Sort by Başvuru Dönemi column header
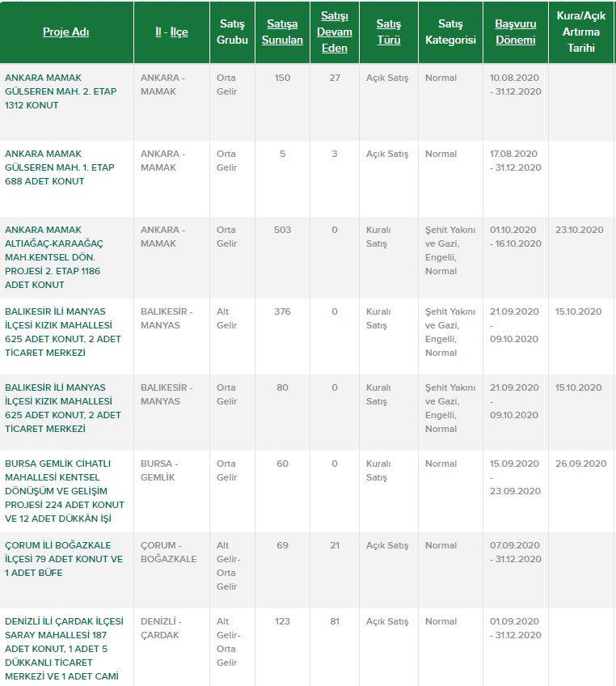 click(x=515, y=32)
